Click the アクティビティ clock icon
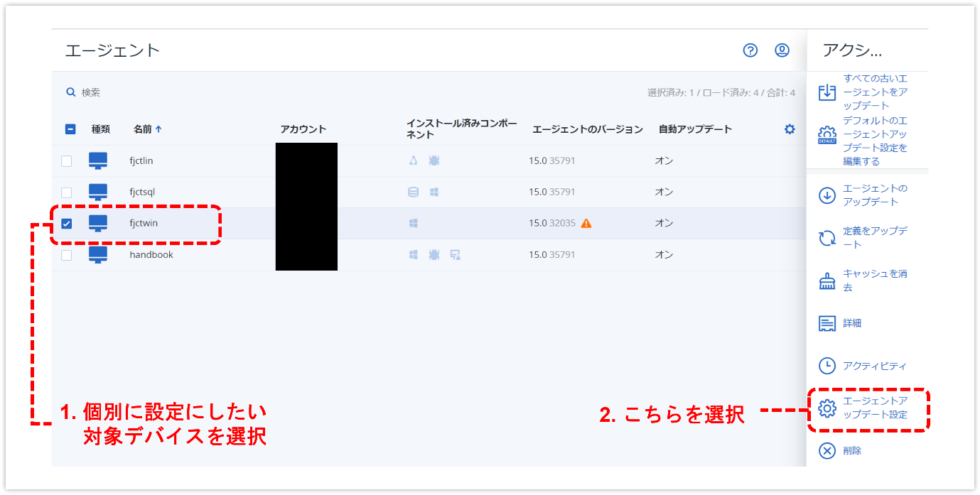 click(x=826, y=366)
